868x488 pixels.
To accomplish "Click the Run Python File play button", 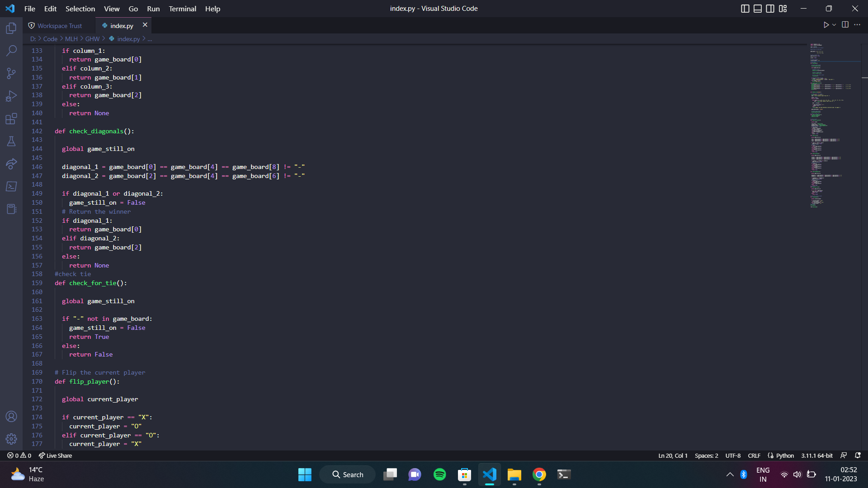I will (x=826, y=25).
